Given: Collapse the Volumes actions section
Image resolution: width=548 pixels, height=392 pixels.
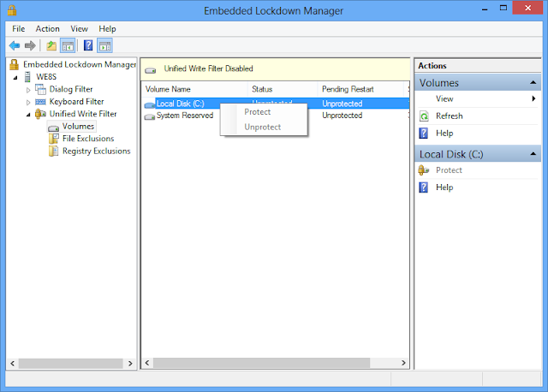Looking at the screenshot, I should (x=533, y=82).
